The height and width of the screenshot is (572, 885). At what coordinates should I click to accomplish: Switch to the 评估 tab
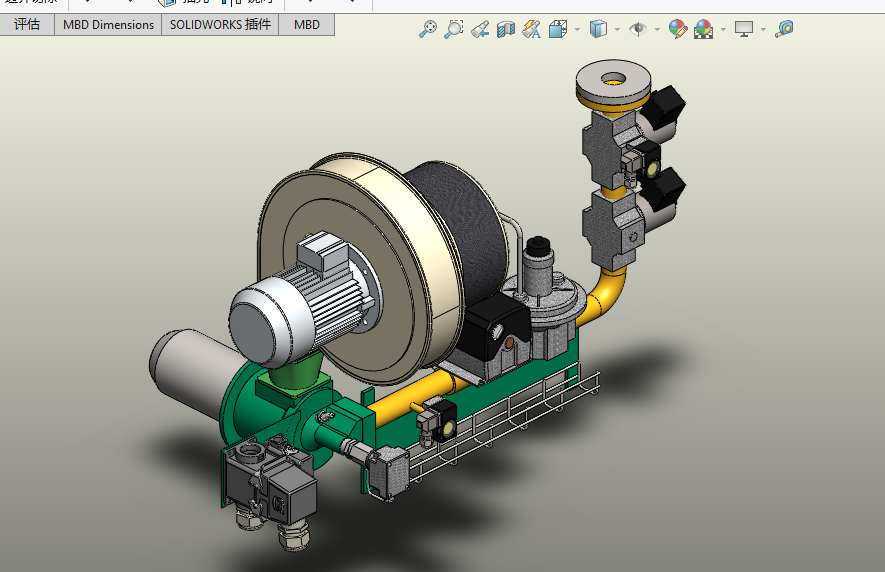pyautogui.click(x=27, y=24)
